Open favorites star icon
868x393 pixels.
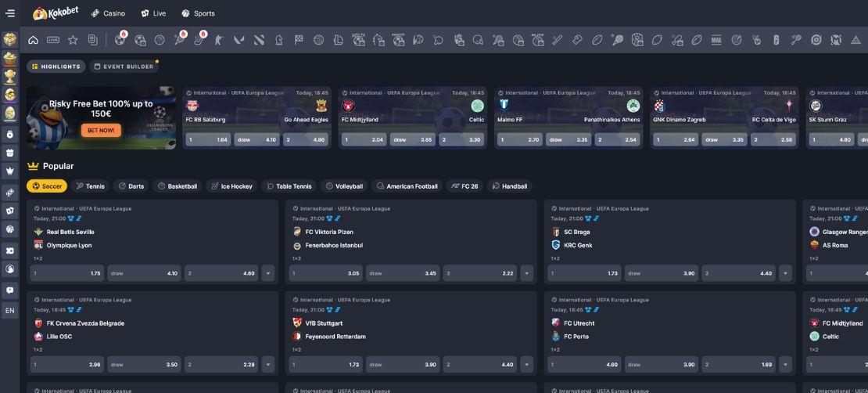point(73,40)
